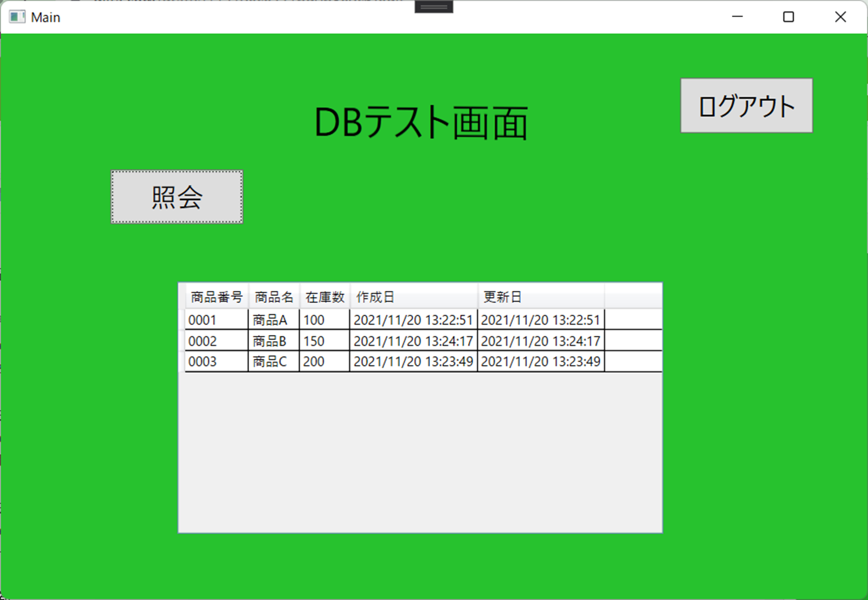Minimize the Main window
Viewport: 868px width, 600px height.
pos(737,17)
